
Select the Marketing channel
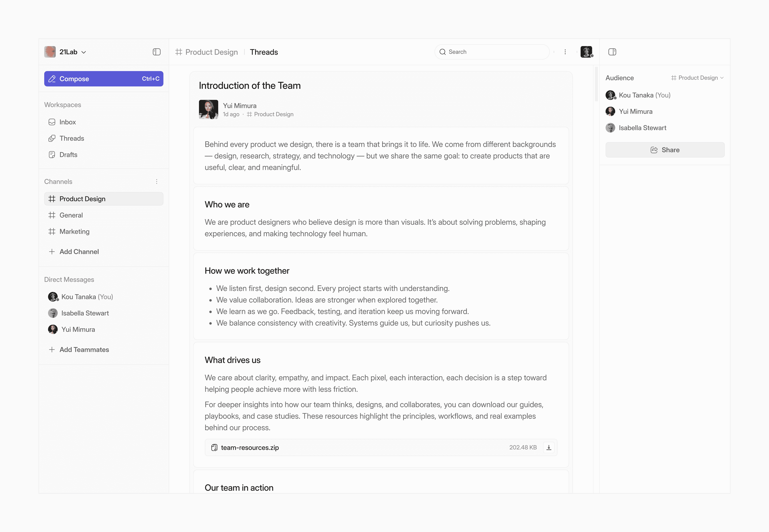coord(74,232)
